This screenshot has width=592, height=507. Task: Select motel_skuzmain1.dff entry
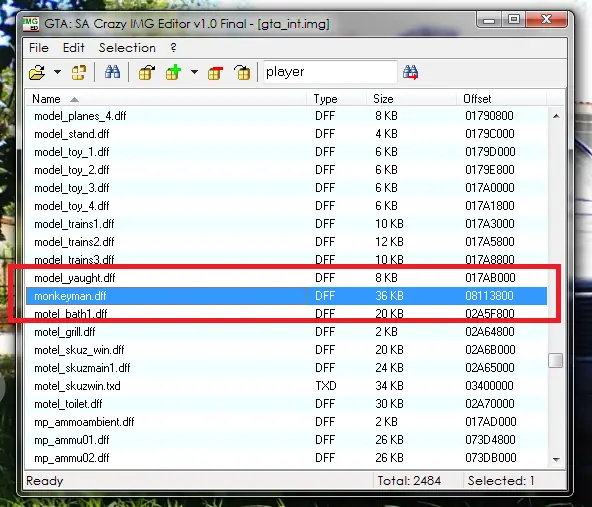tap(286, 368)
